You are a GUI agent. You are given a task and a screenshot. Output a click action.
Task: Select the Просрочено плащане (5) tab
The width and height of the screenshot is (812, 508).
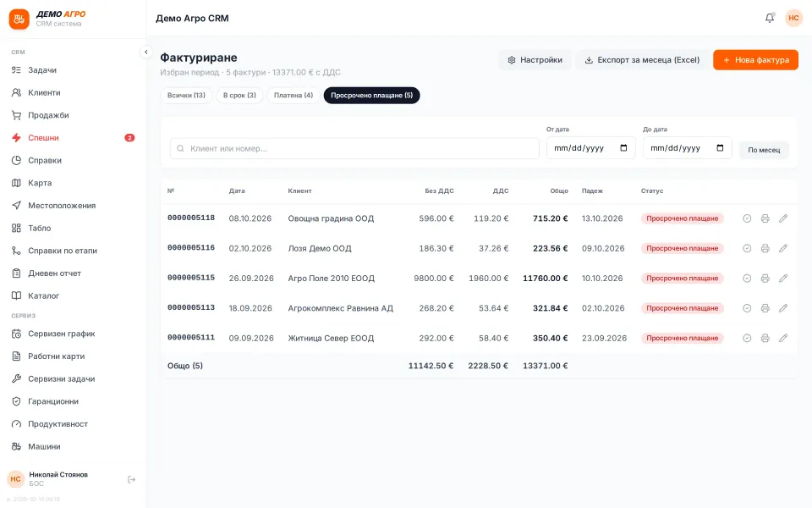pos(372,96)
